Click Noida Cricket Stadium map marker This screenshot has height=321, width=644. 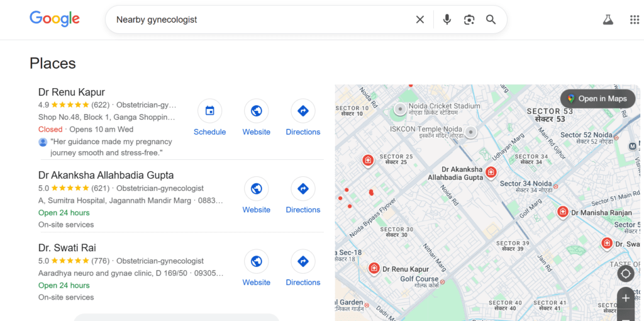coord(399,110)
